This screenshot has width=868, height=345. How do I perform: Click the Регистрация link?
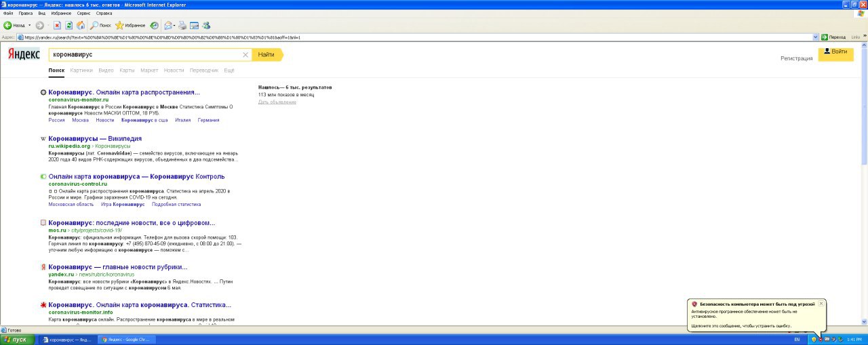(x=796, y=58)
